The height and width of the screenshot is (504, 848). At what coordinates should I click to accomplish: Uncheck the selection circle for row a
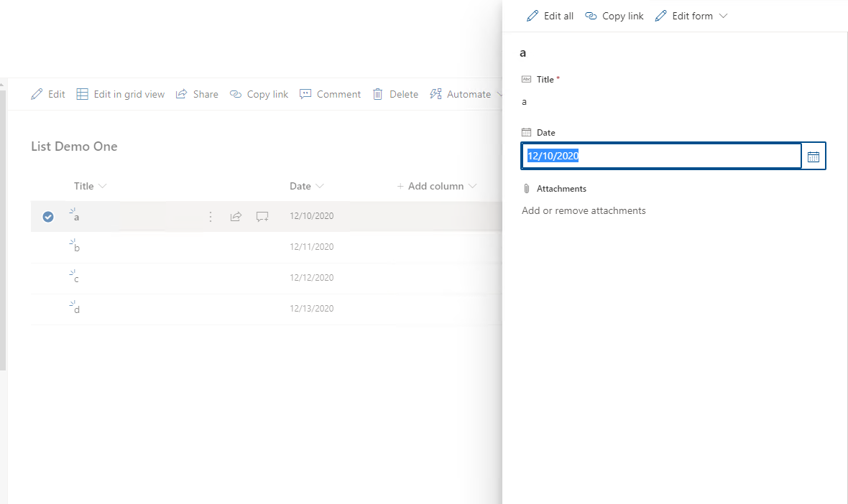pyautogui.click(x=48, y=217)
